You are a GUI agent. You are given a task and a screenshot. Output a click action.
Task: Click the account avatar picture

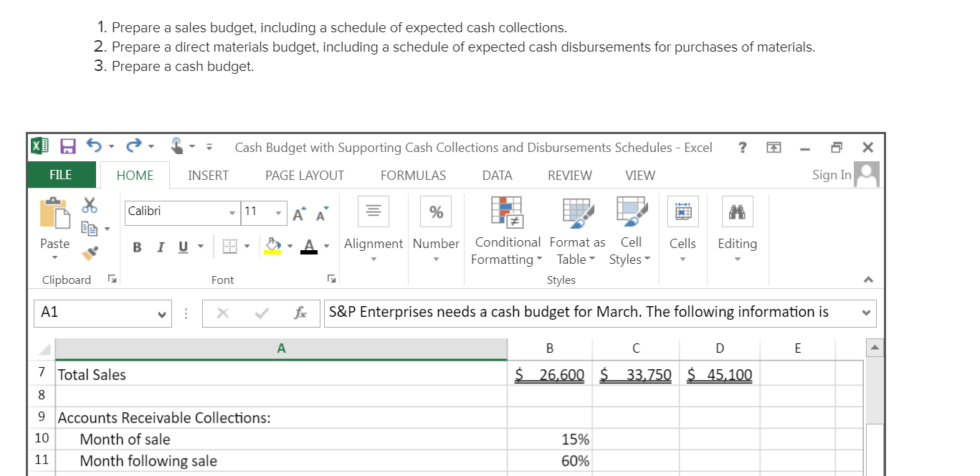[x=867, y=174]
